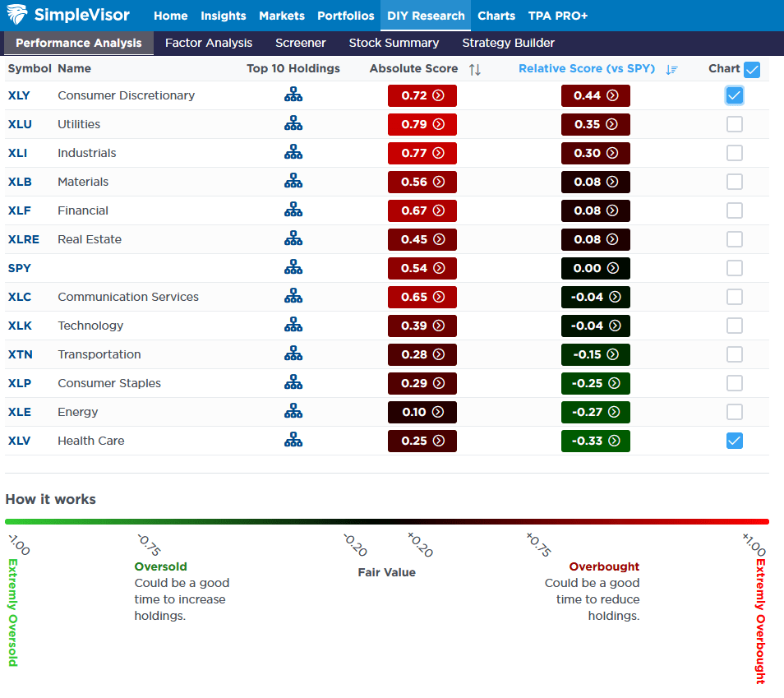Open Top 10 Holdings icon for Utilities
Screen dimensions: 784x698
293,124
